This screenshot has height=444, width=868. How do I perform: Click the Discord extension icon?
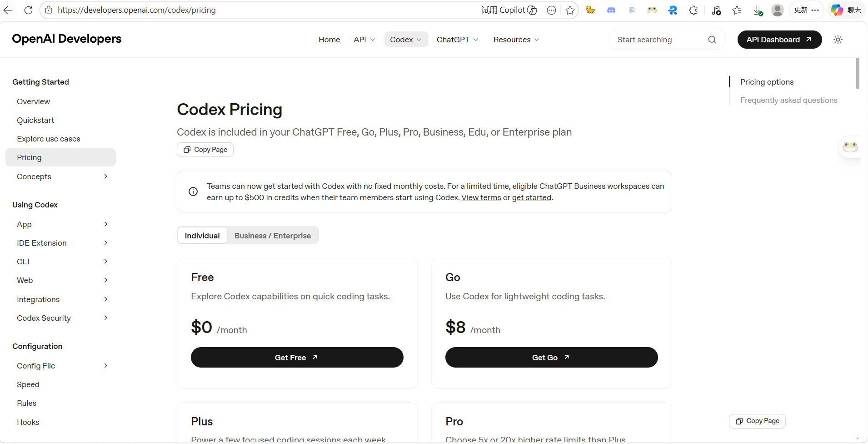tap(611, 10)
